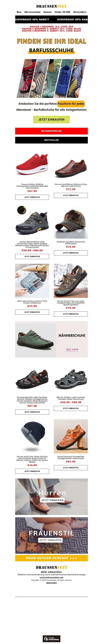
Task: Click the red NEUANKÖMMLING button
Action: [51, 131]
